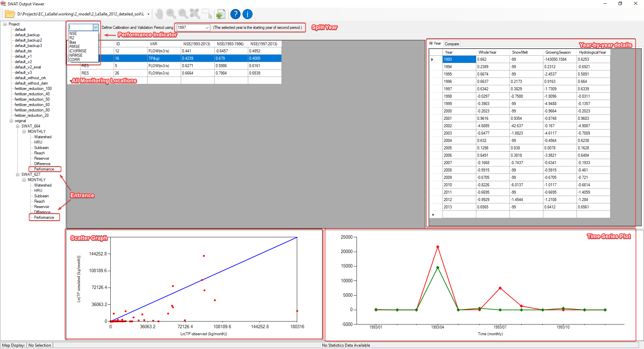Open Performance under SWAT_627
644x349 pixels.
(x=44, y=217)
